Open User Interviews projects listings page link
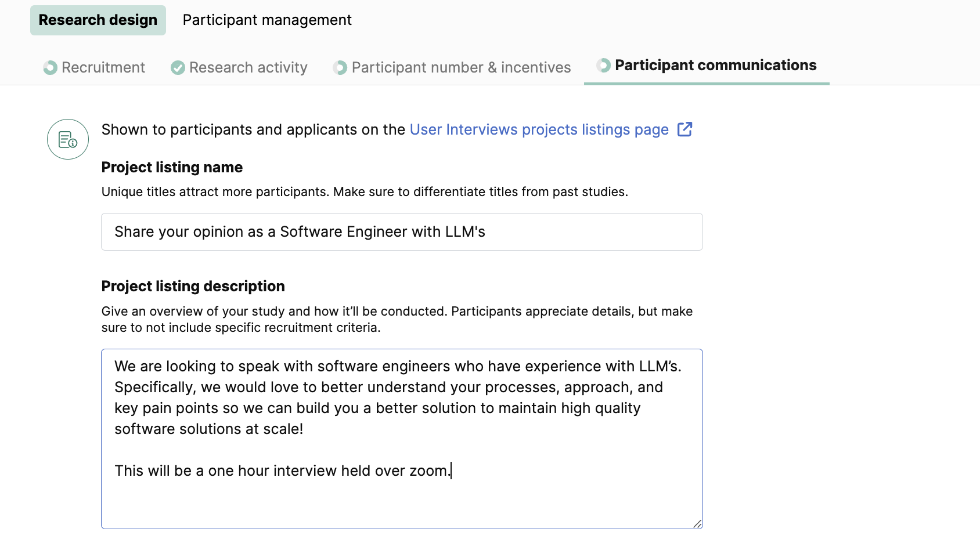Screen dimensions: 980x557 (539, 129)
